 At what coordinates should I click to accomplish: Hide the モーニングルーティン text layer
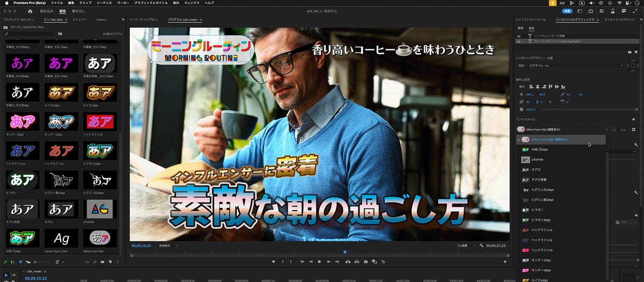[518, 41]
